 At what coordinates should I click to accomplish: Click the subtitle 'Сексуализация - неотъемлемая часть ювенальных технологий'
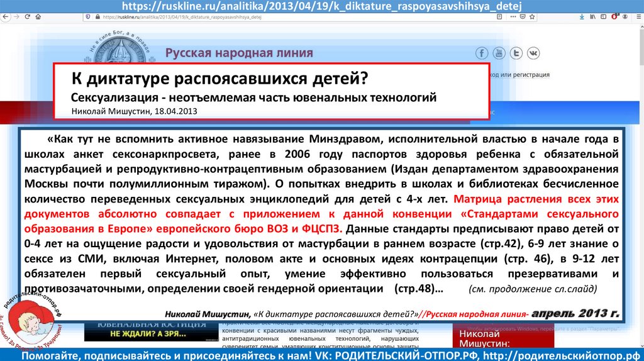[253, 97]
